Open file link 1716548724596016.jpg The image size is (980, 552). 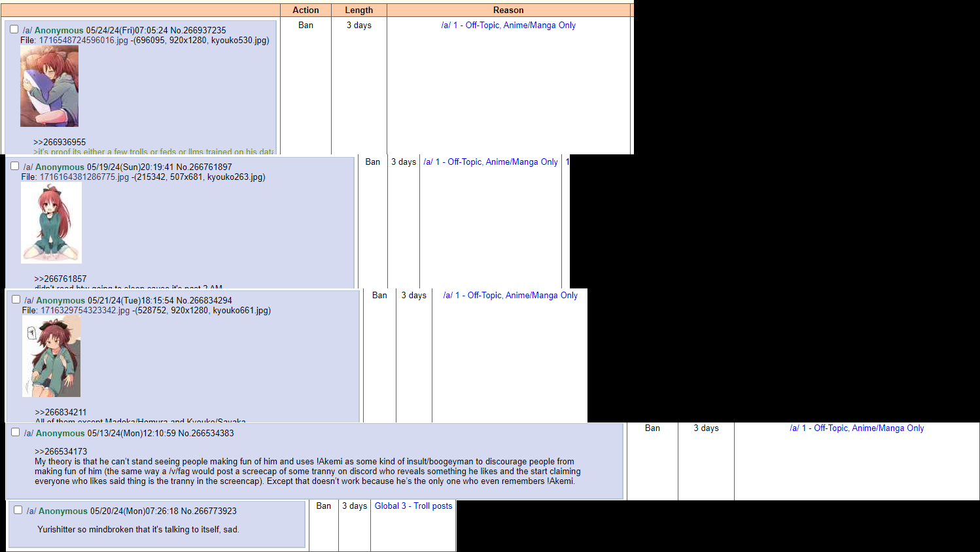(x=84, y=41)
